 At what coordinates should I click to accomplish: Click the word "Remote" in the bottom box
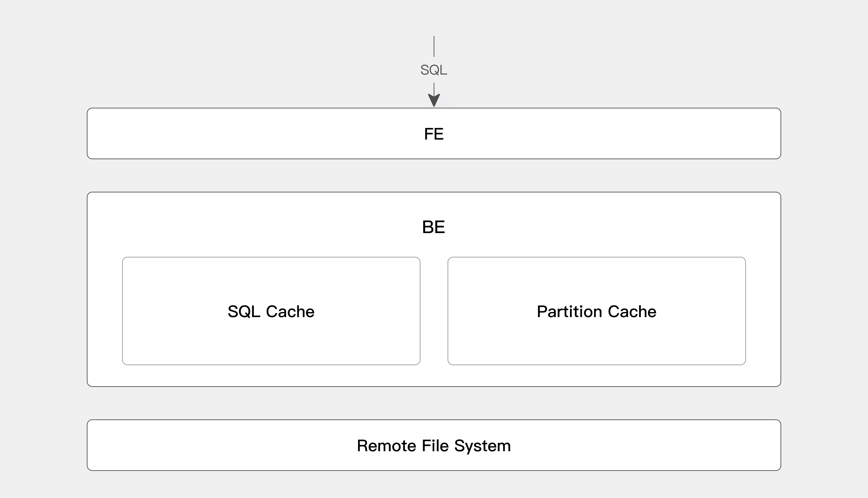pos(387,446)
